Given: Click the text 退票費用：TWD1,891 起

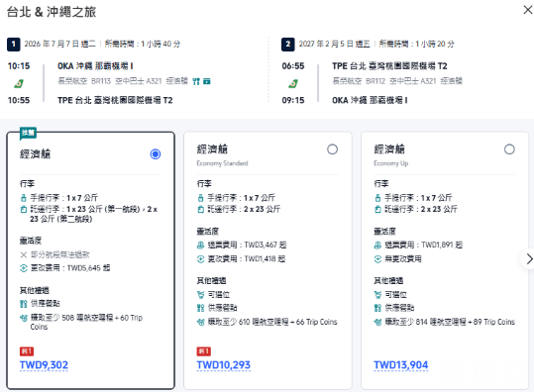Looking at the screenshot, I should pyautogui.click(x=424, y=245).
